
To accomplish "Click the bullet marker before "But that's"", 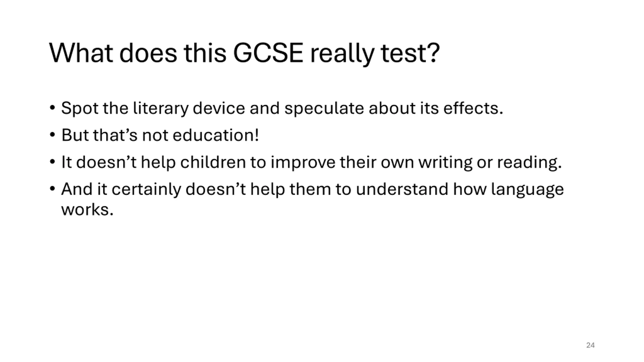I will pos(52,135).
